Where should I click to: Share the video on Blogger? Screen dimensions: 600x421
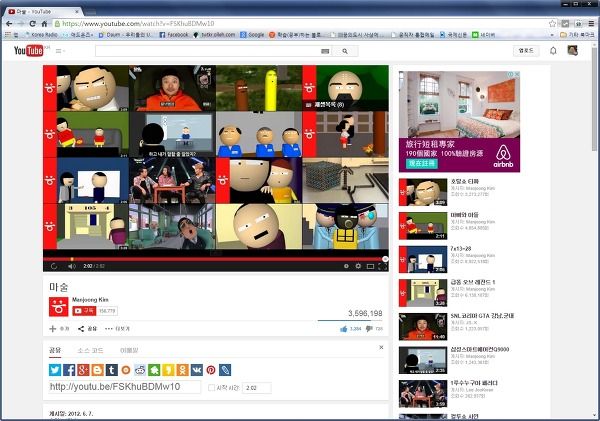(x=98, y=370)
